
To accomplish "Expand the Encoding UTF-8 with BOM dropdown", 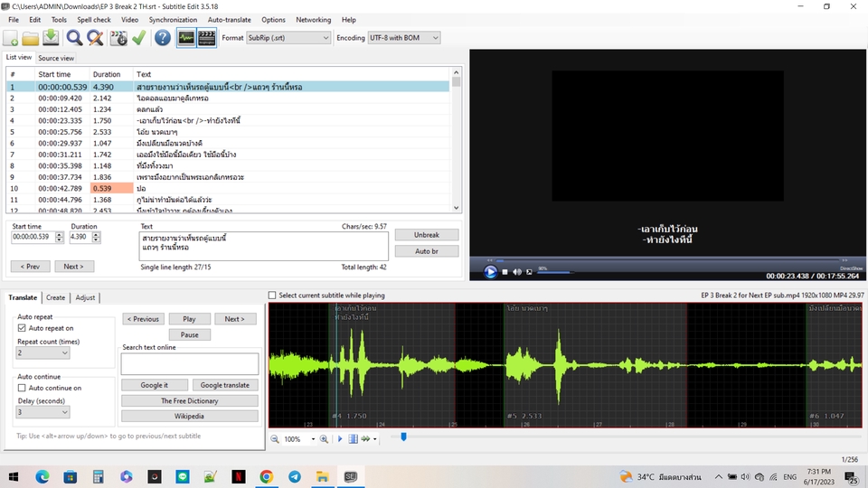I will pyautogui.click(x=435, y=38).
